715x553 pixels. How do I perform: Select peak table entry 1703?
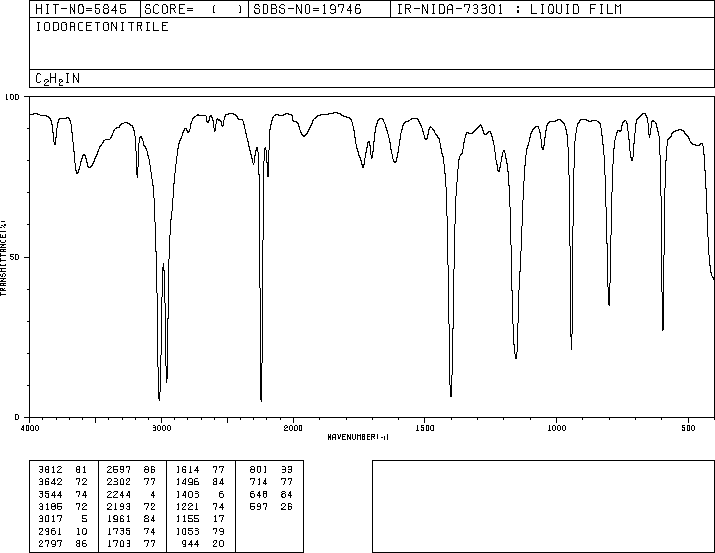click(x=118, y=544)
